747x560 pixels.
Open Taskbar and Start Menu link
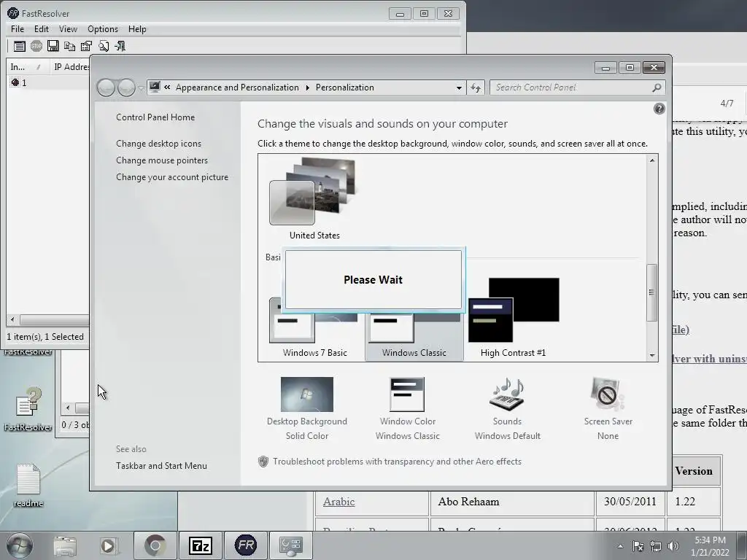(161, 466)
